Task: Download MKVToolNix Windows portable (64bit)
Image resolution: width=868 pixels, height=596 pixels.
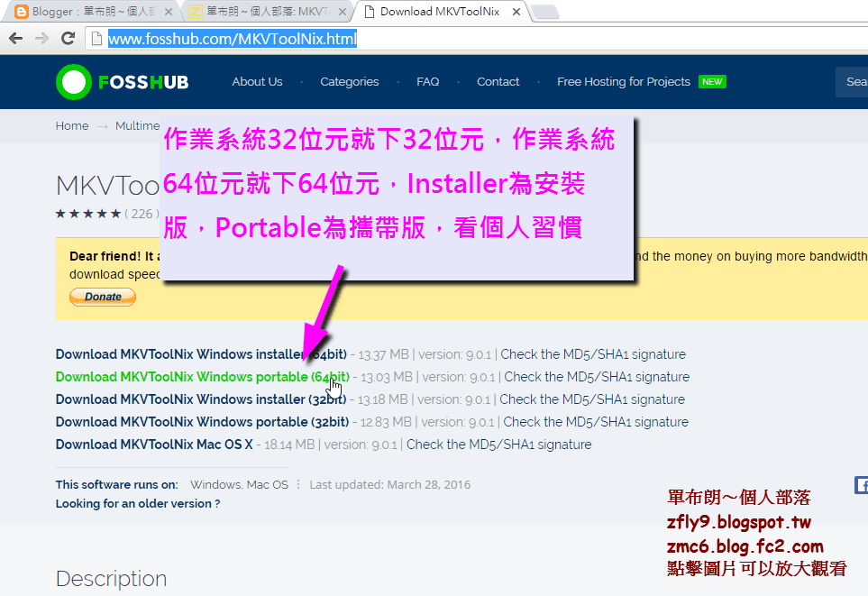Action: tap(203, 377)
